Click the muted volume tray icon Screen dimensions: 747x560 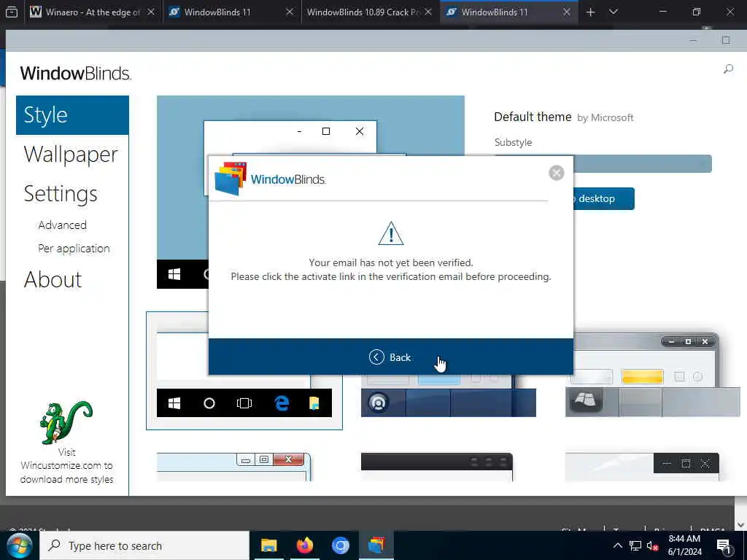click(x=653, y=545)
